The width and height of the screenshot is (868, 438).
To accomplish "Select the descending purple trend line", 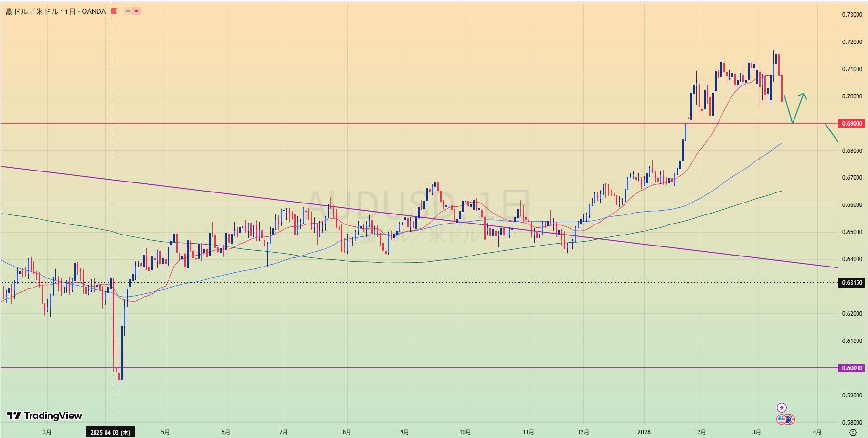I will pyautogui.click(x=191, y=189).
